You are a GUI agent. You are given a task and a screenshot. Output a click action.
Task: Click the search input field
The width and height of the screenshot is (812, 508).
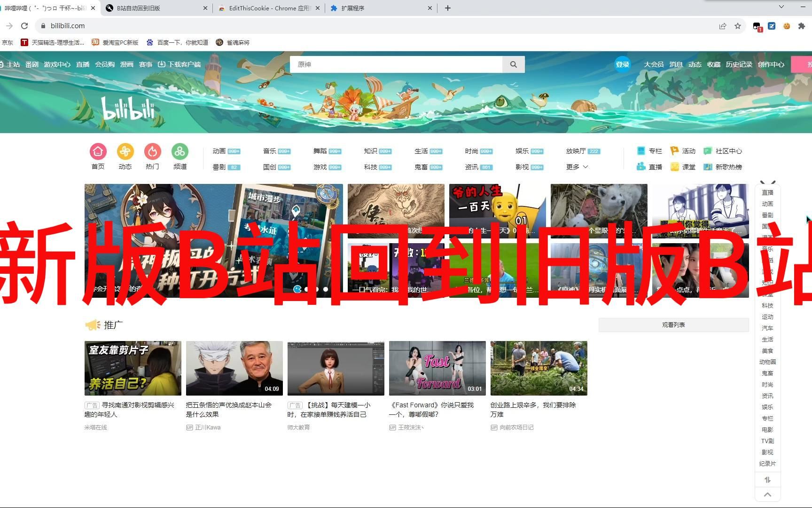point(396,64)
